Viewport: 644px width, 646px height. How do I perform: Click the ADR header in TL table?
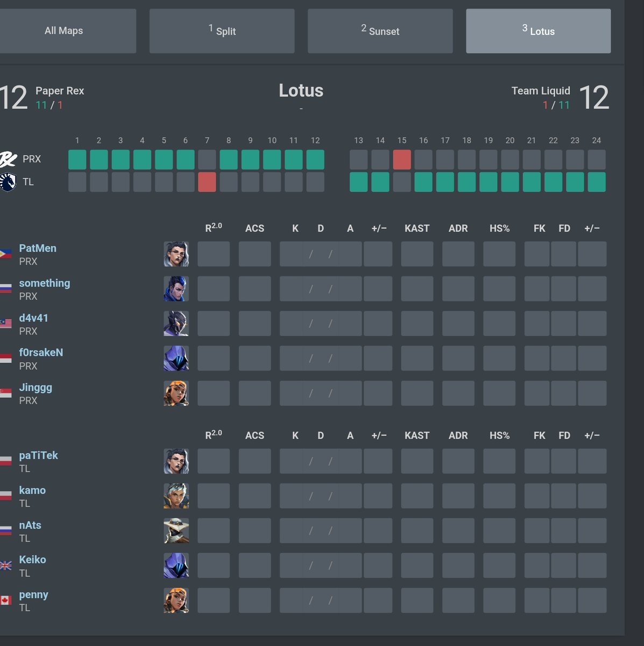pos(458,436)
